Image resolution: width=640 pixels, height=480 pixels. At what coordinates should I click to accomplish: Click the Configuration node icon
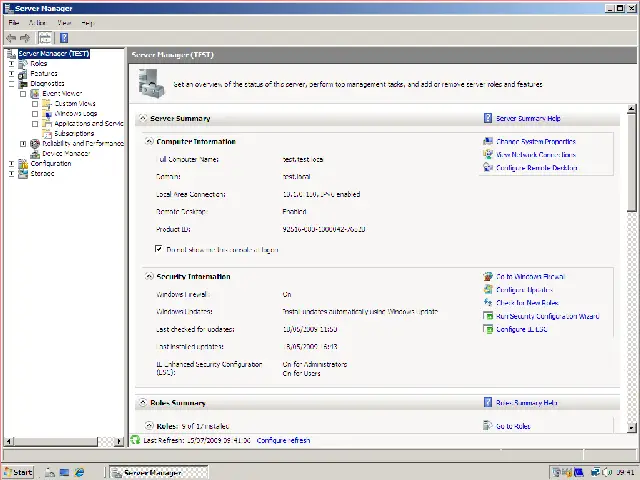point(23,164)
